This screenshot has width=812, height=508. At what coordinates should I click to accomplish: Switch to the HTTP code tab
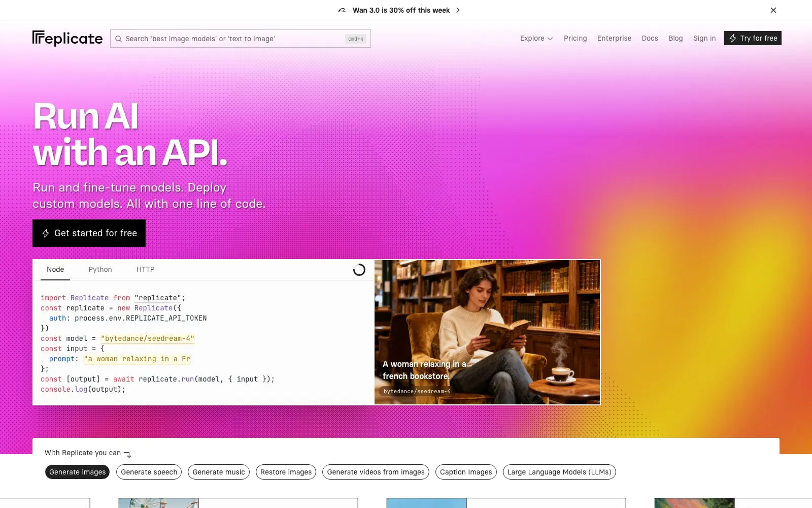pyautogui.click(x=145, y=270)
